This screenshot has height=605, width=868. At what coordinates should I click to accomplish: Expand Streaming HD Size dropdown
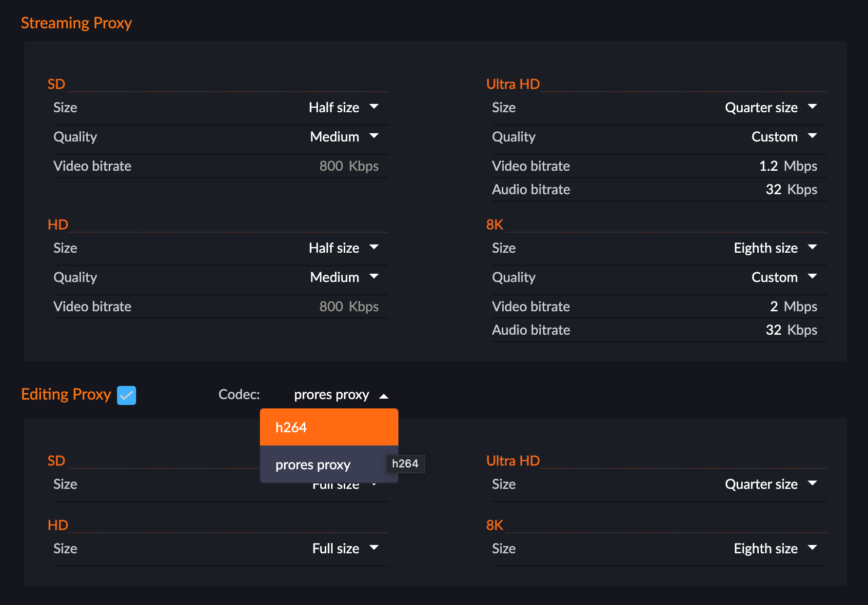(x=343, y=248)
